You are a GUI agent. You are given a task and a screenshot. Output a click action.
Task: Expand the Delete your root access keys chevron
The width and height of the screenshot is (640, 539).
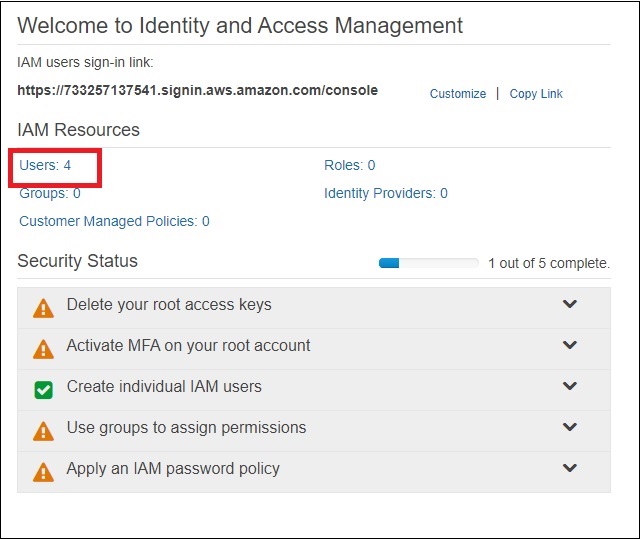tap(570, 305)
